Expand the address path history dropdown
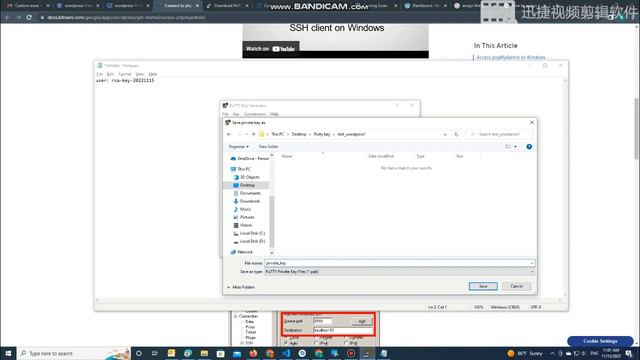Image resolution: width=640 pixels, height=360 pixels. tap(445, 134)
